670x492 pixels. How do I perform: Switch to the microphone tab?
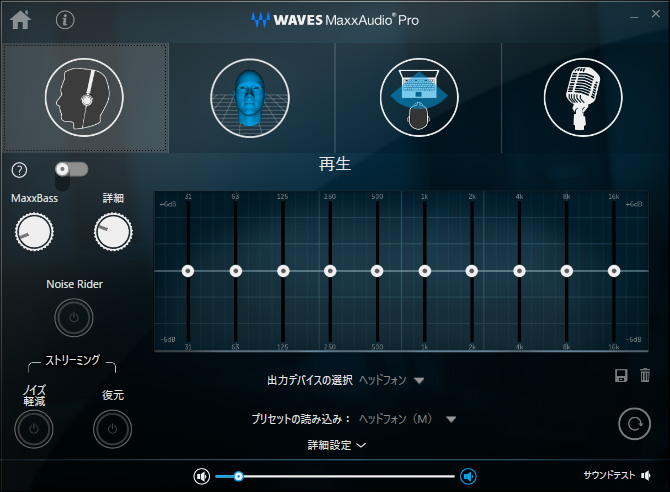(582, 97)
